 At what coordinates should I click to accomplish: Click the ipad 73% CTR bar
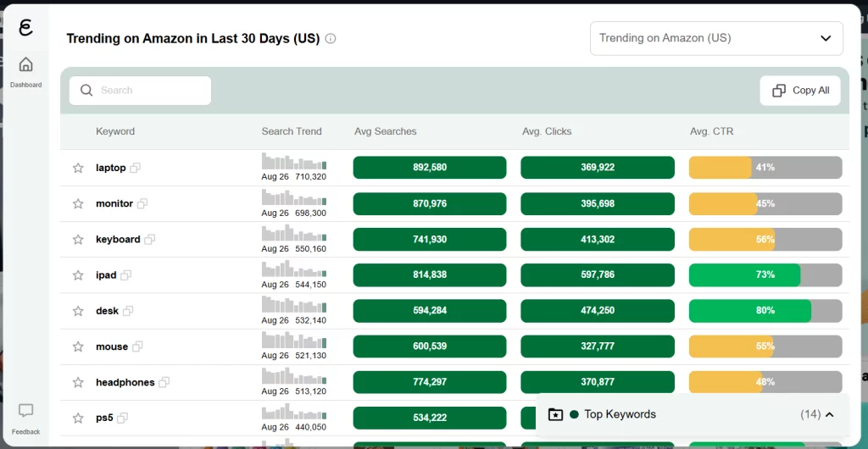[x=765, y=274]
